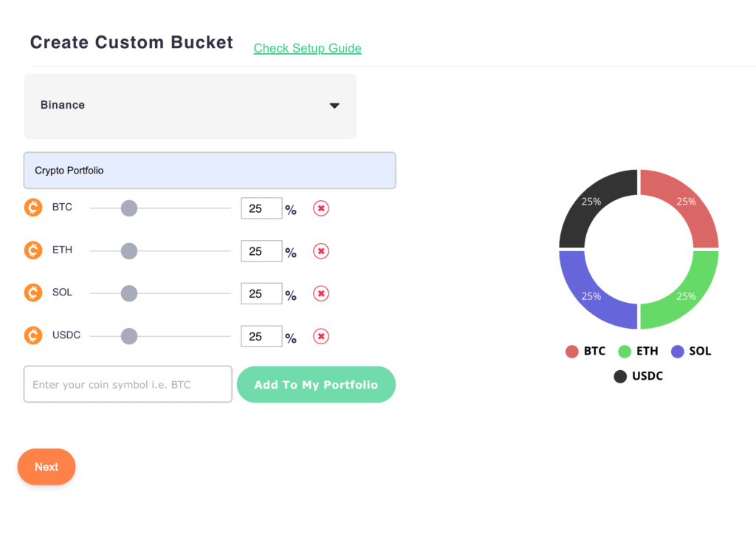Open the Check Setup Guide link

tap(307, 49)
